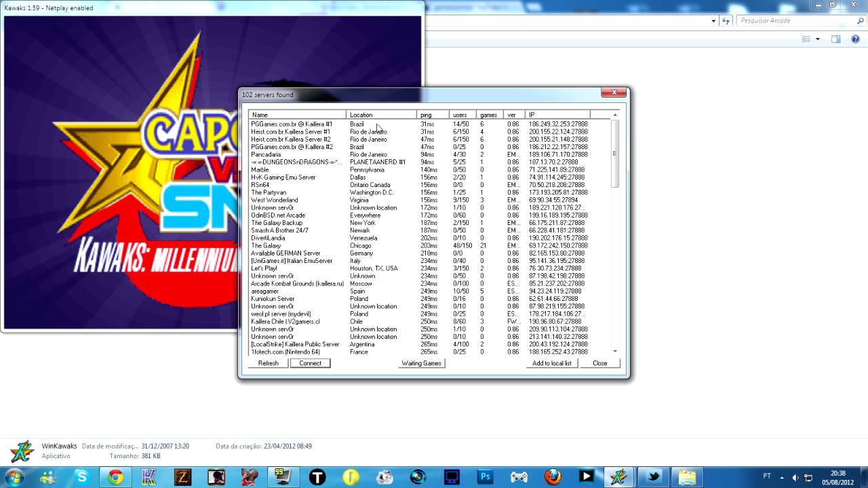Switch to Kawaks star taskbar icon

pos(620,477)
